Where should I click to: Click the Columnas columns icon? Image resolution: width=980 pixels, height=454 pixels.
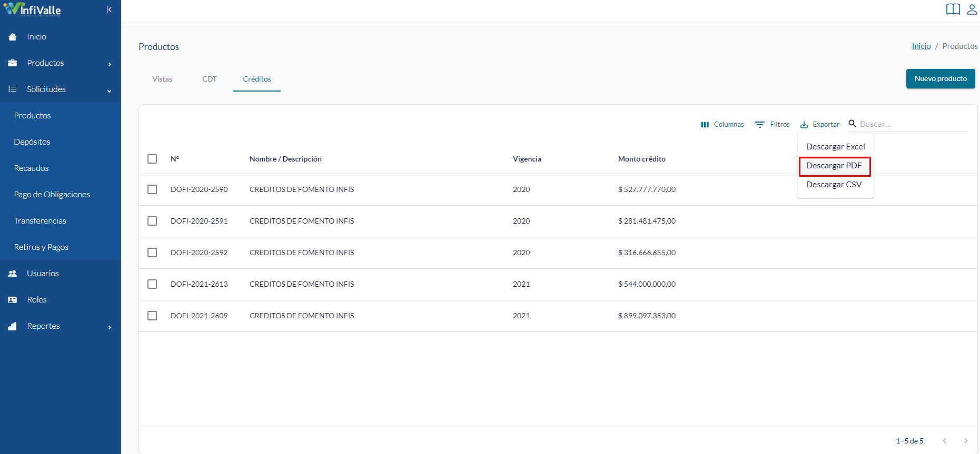[705, 125]
